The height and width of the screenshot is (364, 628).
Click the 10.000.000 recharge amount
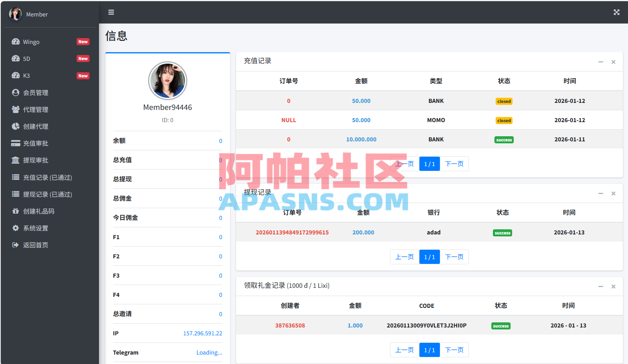point(361,139)
